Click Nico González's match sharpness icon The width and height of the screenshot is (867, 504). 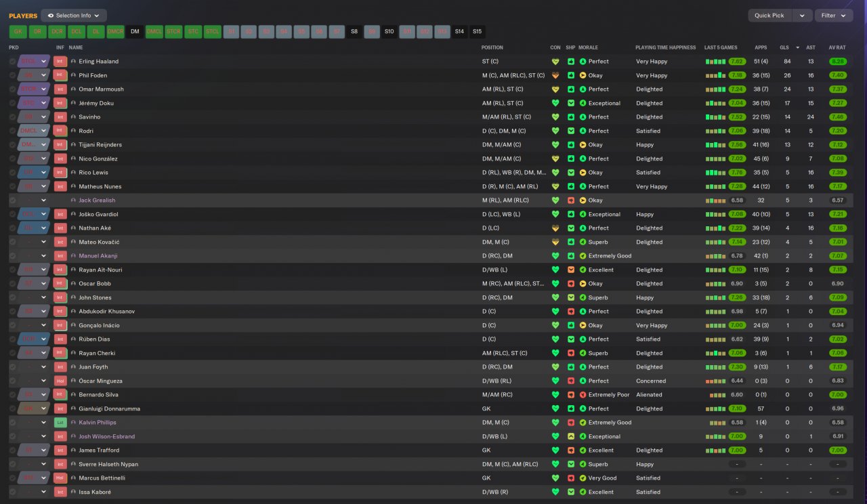pos(571,159)
